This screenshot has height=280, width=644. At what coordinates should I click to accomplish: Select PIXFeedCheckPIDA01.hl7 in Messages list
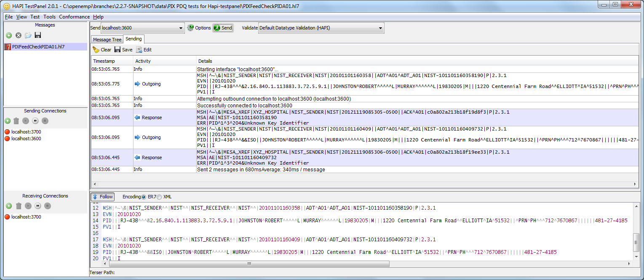[x=45, y=47]
